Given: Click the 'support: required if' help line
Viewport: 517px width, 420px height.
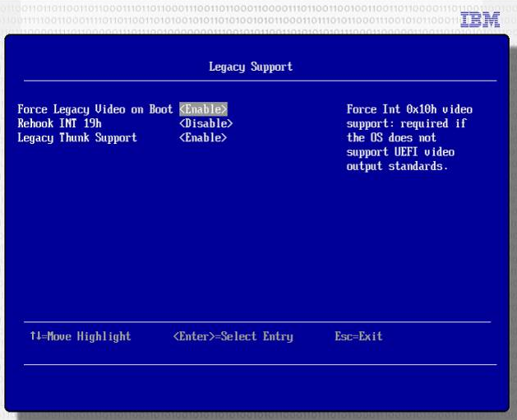Looking at the screenshot, I should [x=406, y=123].
